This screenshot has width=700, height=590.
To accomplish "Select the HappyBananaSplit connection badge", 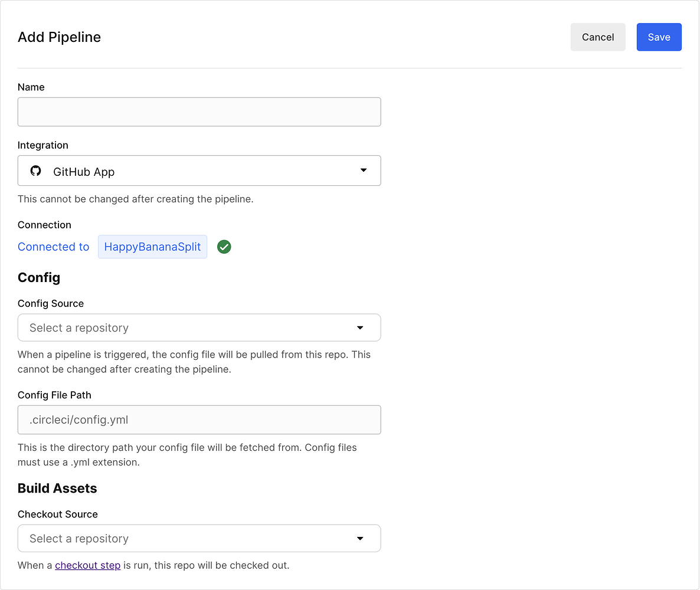I will pos(152,247).
